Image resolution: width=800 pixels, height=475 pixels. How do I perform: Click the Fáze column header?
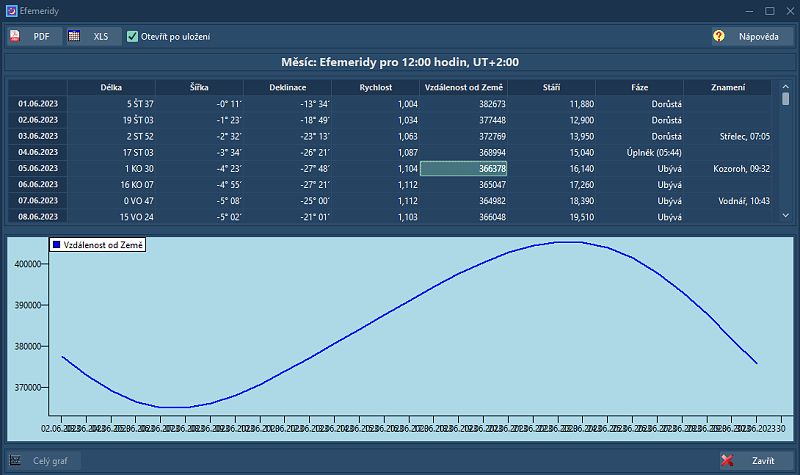click(x=640, y=87)
